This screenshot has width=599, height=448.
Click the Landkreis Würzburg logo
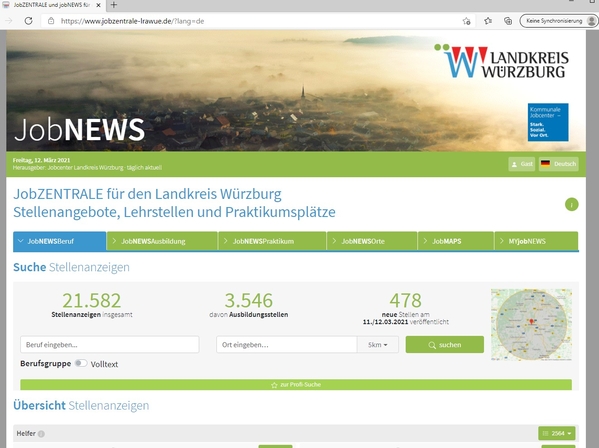[501, 61]
